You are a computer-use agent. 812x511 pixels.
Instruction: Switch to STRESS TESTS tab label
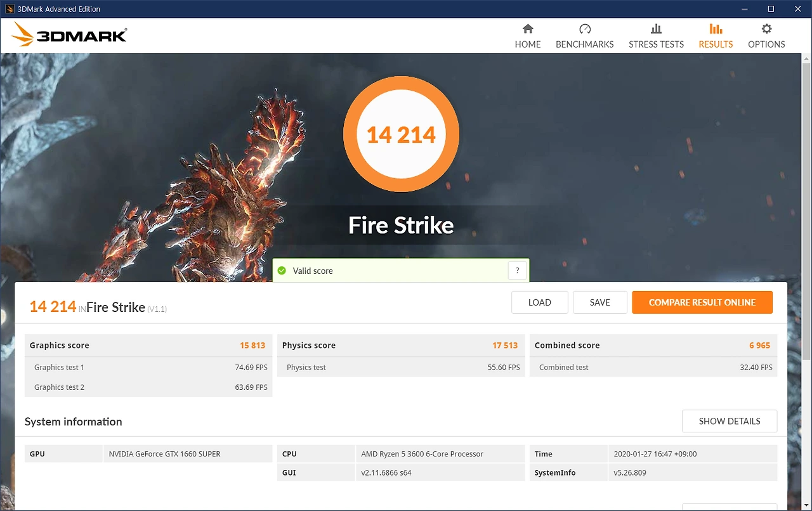coord(656,44)
